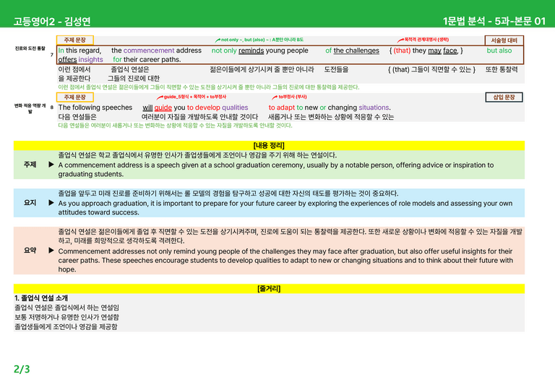Click 'Commencement addresses not only remind young people…'
The height and width of the screenshot is (392, 555).
[x=285, y=260]
